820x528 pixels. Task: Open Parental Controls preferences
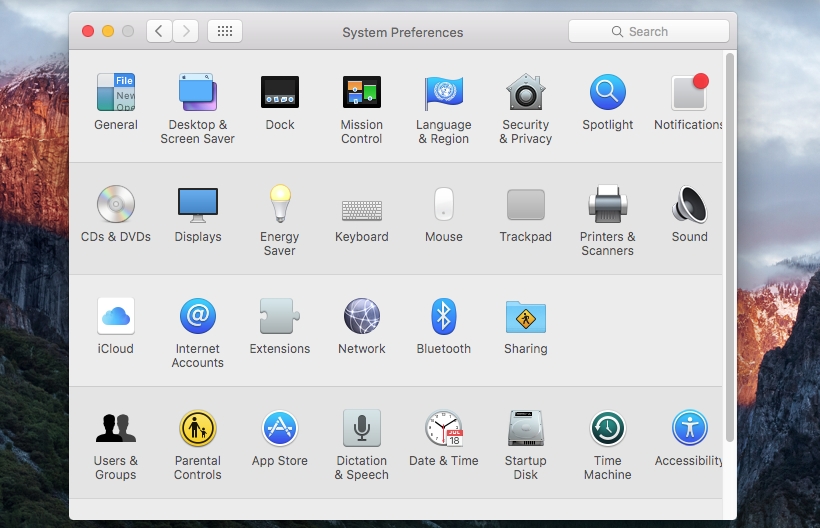(x=198, y=428)
